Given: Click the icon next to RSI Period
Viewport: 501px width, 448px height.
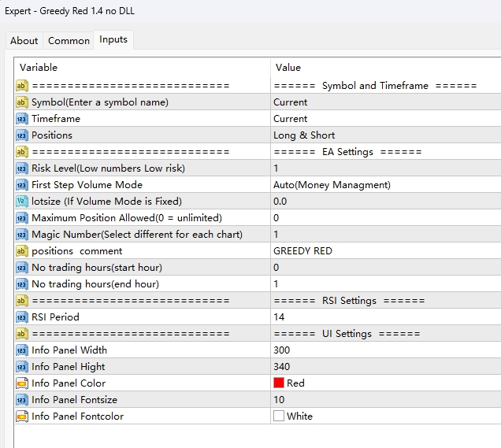Looking at the screenshot, I should [22, 317].
